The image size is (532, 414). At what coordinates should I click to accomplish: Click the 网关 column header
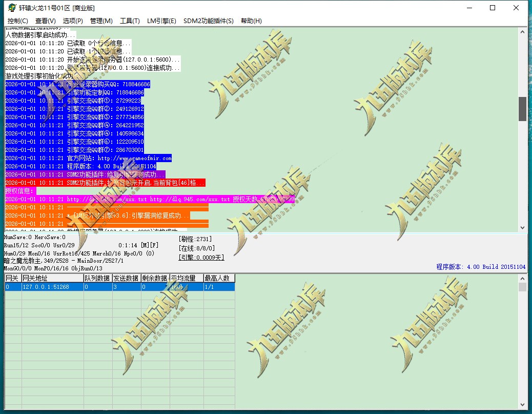[13, 278]
